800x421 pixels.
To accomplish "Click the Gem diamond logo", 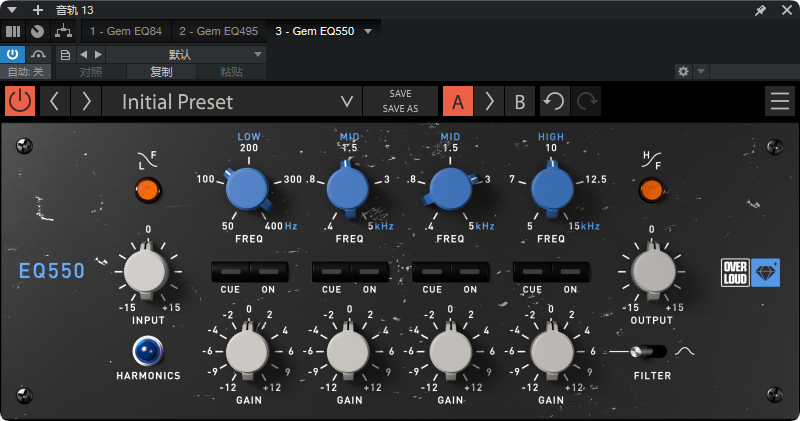I will click(765, 273).
